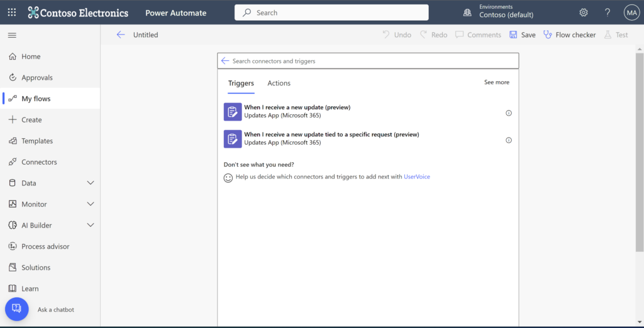Click the back arrow in connector search box
644x328 pixels.
pos(225,61)
